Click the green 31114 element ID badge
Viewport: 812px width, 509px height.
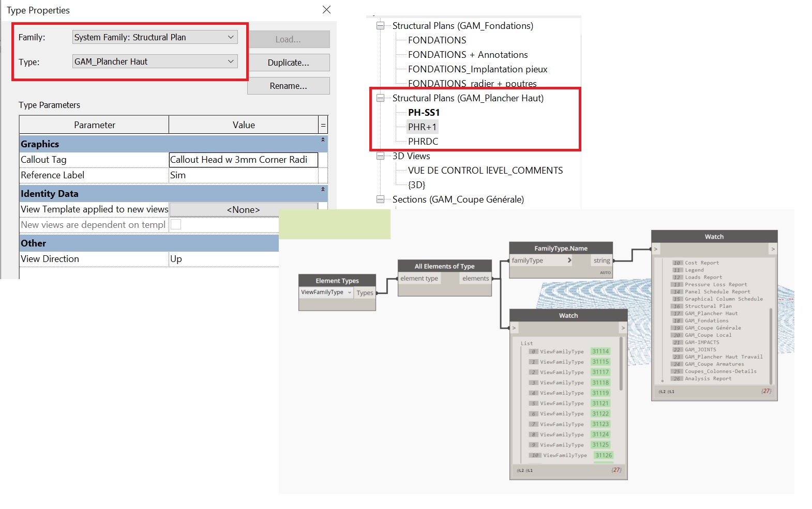[600, 351]
